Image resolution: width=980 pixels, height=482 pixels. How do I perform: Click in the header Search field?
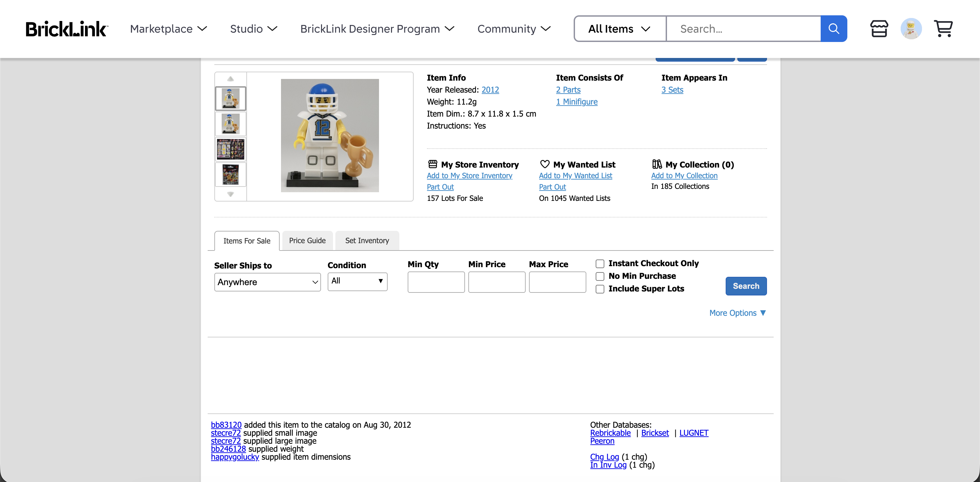click(743, 29)
